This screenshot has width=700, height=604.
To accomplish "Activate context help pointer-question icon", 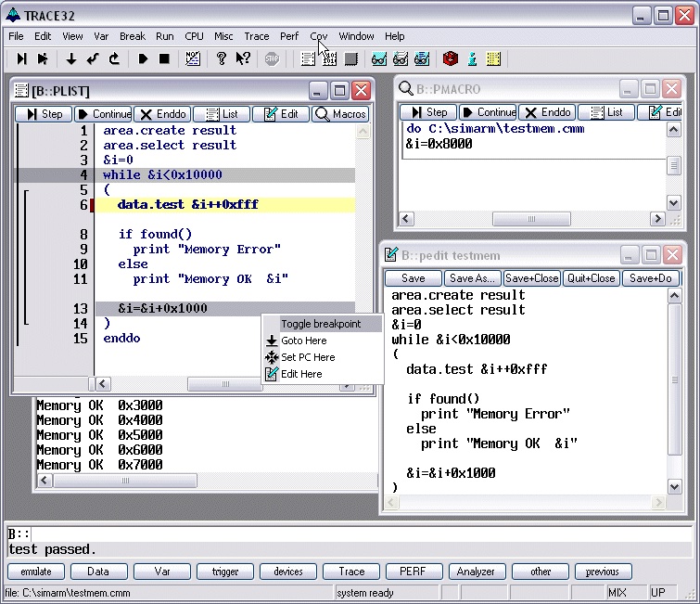I will [x=243, y=58].
